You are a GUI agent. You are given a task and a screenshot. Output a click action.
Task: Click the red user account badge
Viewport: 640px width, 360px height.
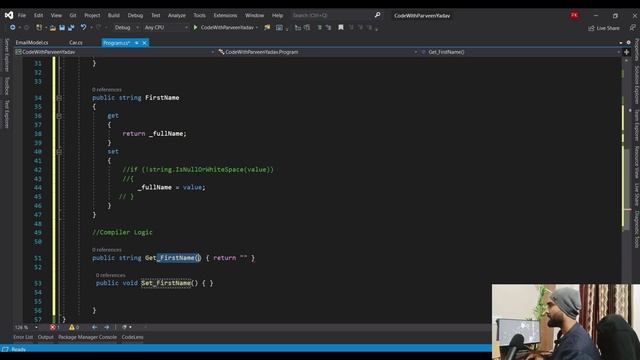pos(574,15)
